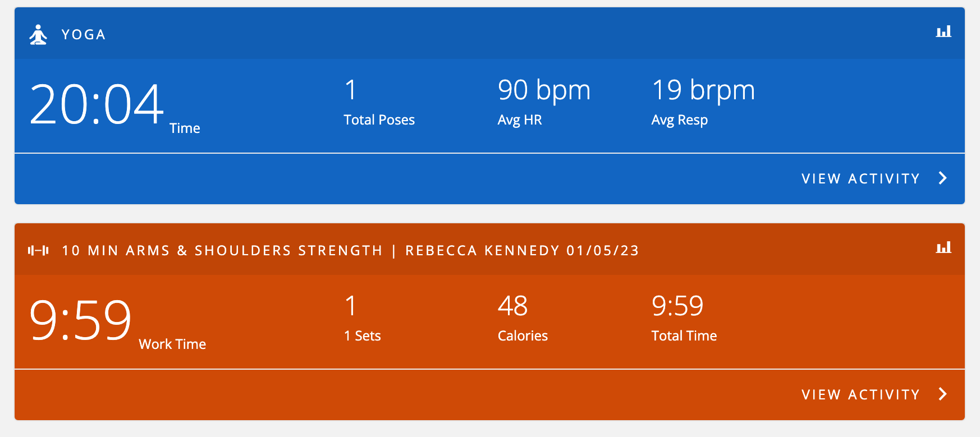
Task: Click the Total Time stat
Action: pos(684,318)
